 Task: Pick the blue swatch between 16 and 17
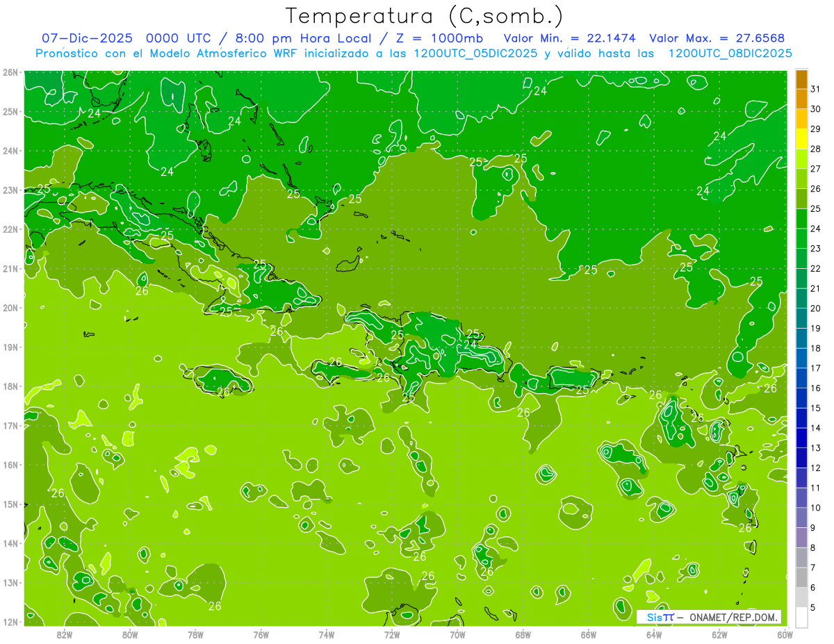pyautogui.click(x=801, y=378)
